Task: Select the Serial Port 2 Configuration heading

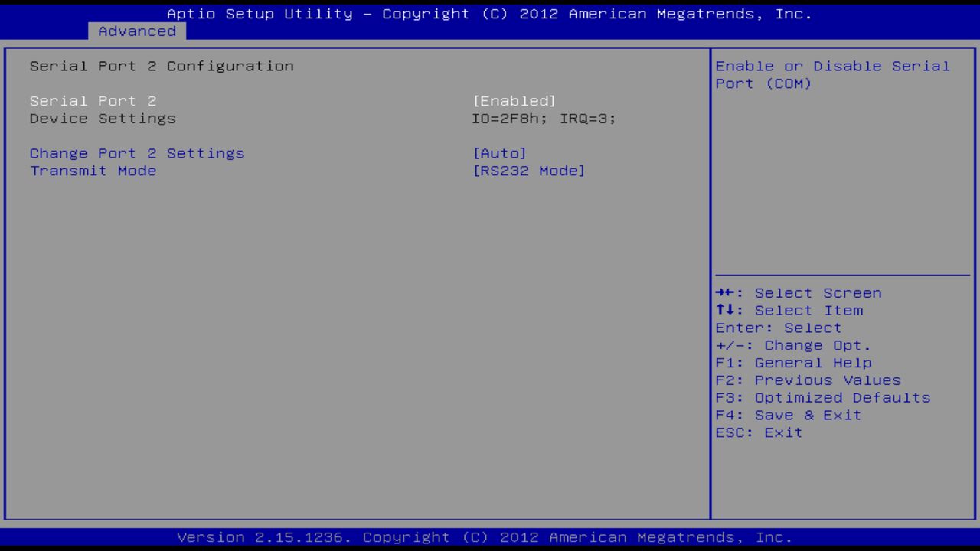Action: coord(161,66)
